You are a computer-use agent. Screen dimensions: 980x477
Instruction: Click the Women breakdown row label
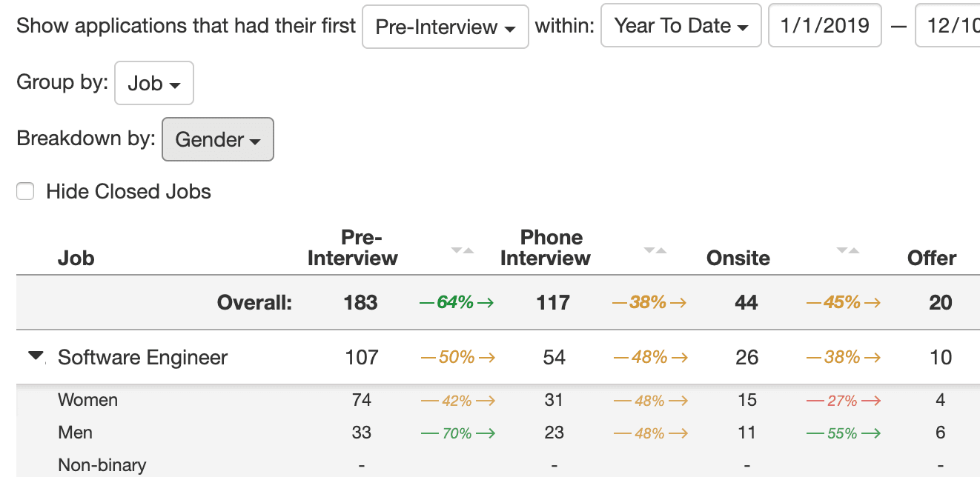[87, 400]
